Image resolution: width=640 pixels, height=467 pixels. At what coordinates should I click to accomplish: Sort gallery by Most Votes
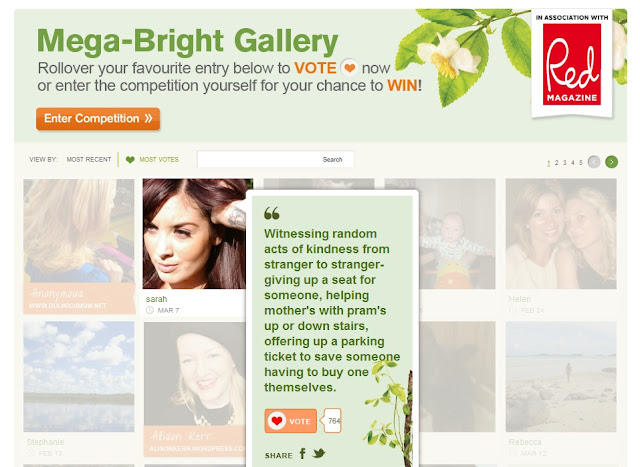(x=159, y=160)
